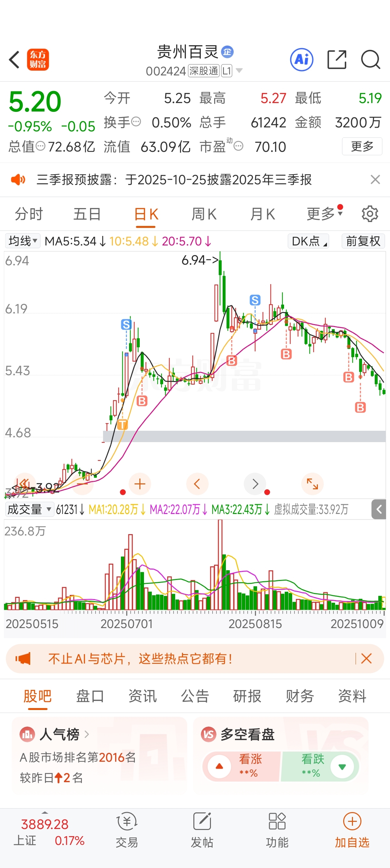This screenshot has width=390, height=868.
Task: Tap the fullscreen expand chart icon
Action: (x=313, y=484)
